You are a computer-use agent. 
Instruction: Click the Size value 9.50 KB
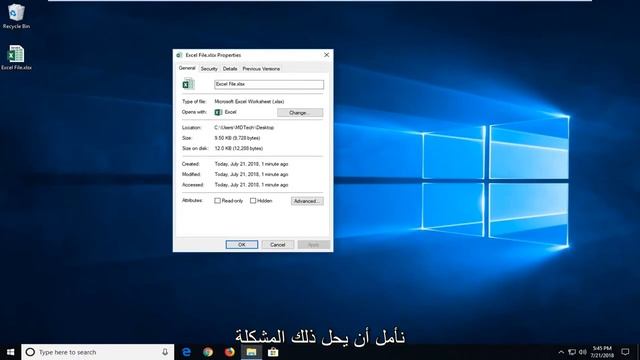click(x=237, y=138)
